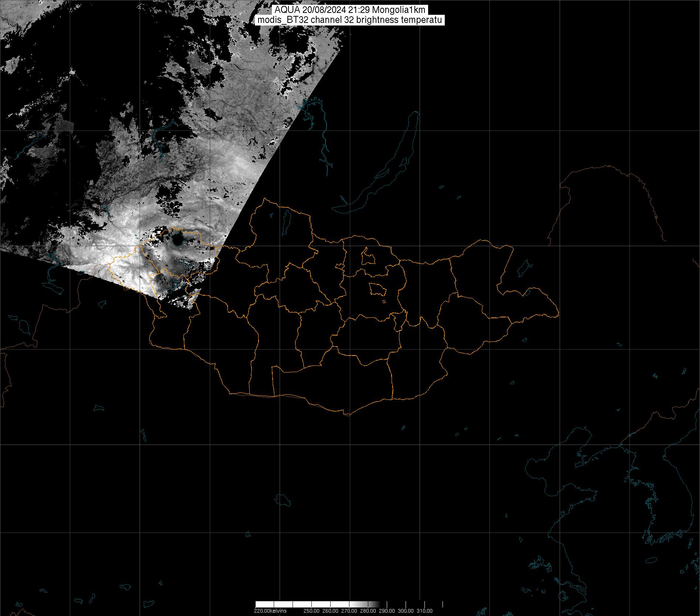Select the 270.00 value on the legend
This screenshot has height=616, width=700.
[x=350, y=611]
